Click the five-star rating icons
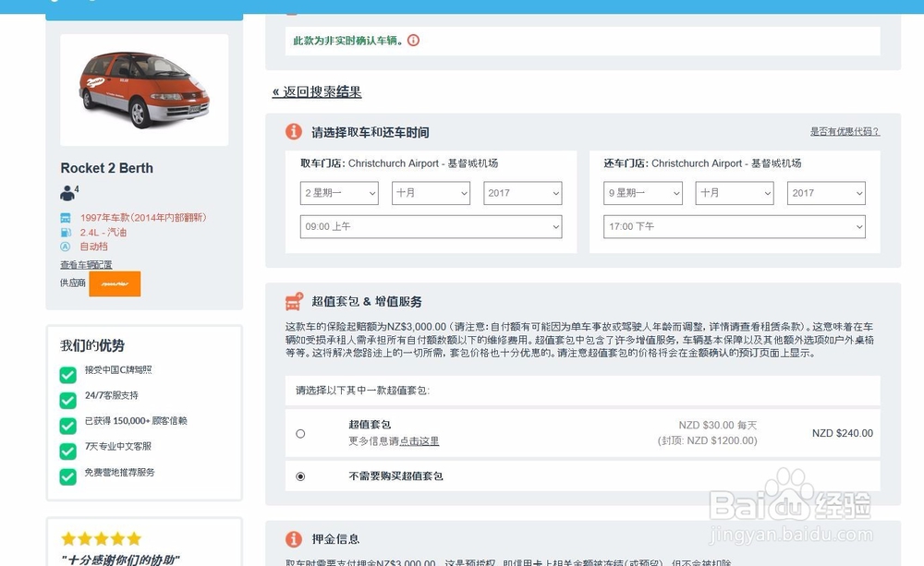The height and width of the screenshot is (566, 924). click(102, 538)
